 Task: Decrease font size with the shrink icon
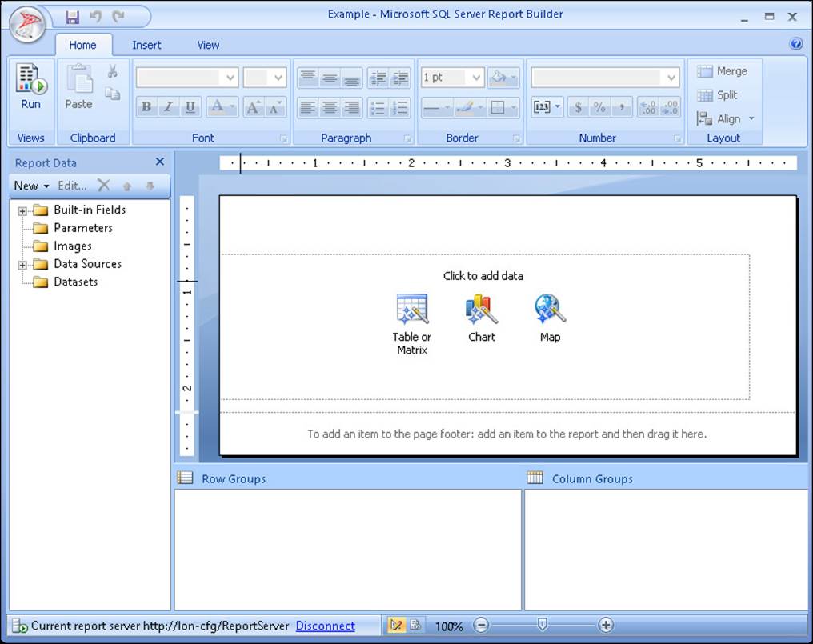(x=274, y=107)
